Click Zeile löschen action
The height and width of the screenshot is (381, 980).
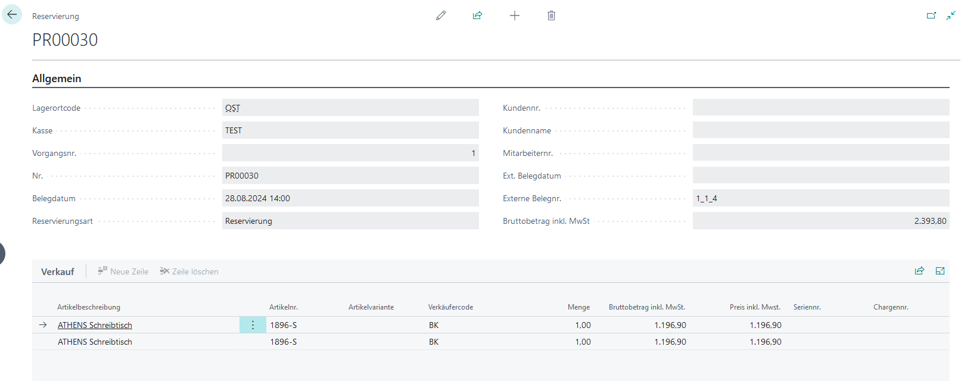click(189, 271)
